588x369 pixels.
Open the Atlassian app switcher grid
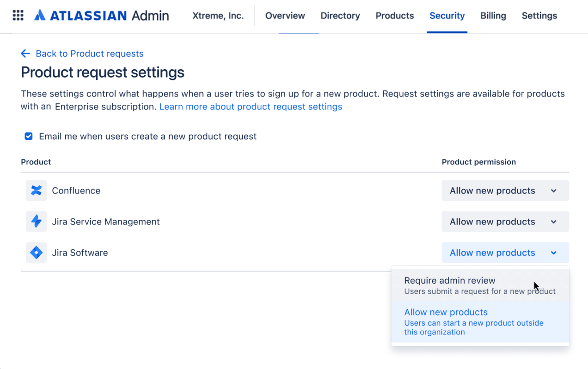click(18, 15)
